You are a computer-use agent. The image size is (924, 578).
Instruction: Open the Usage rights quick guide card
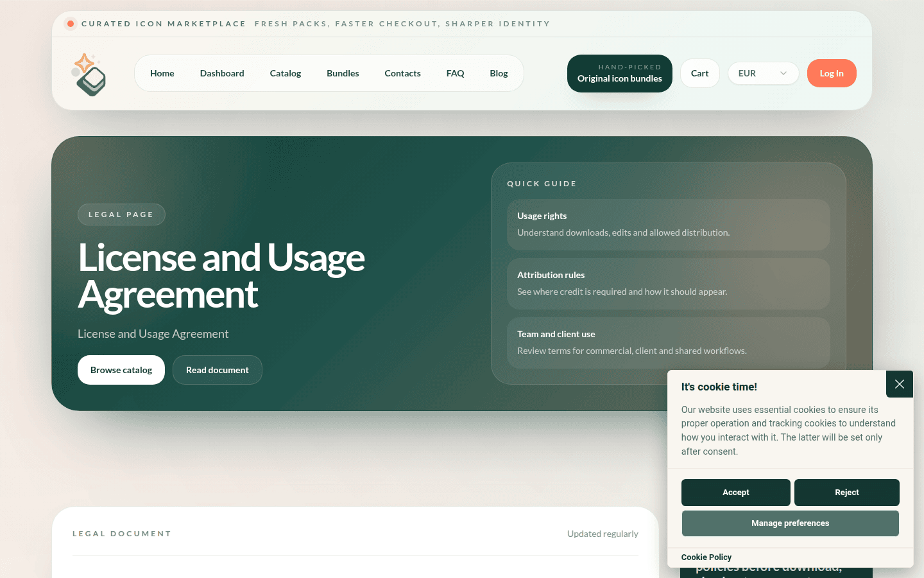(669, 225)
